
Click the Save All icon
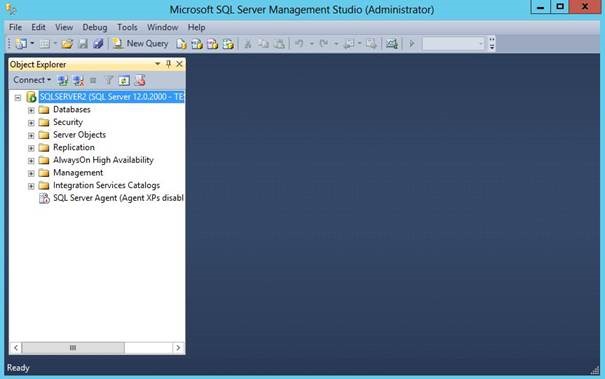click(x=98, y=44)
